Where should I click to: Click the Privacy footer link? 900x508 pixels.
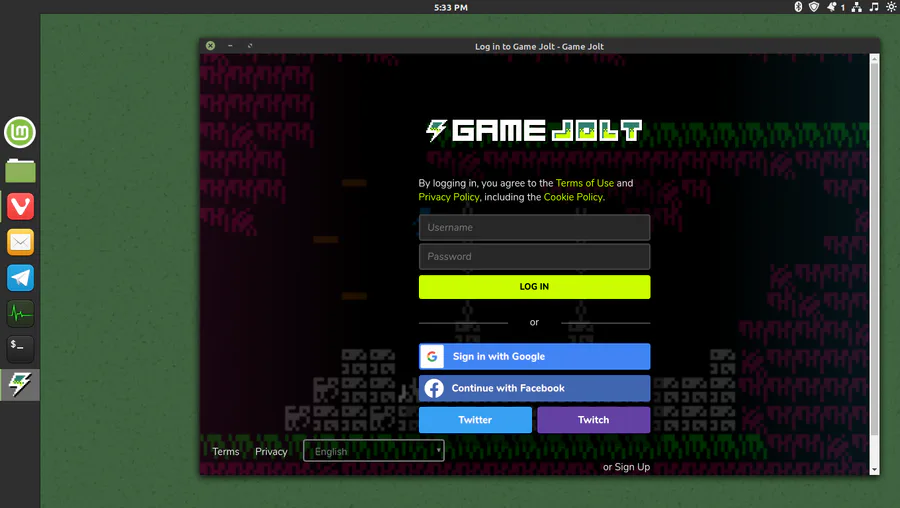click(x=271, y=452)
